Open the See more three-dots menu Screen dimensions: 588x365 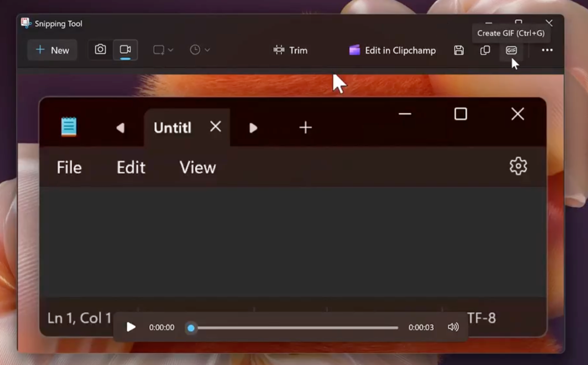547,50
